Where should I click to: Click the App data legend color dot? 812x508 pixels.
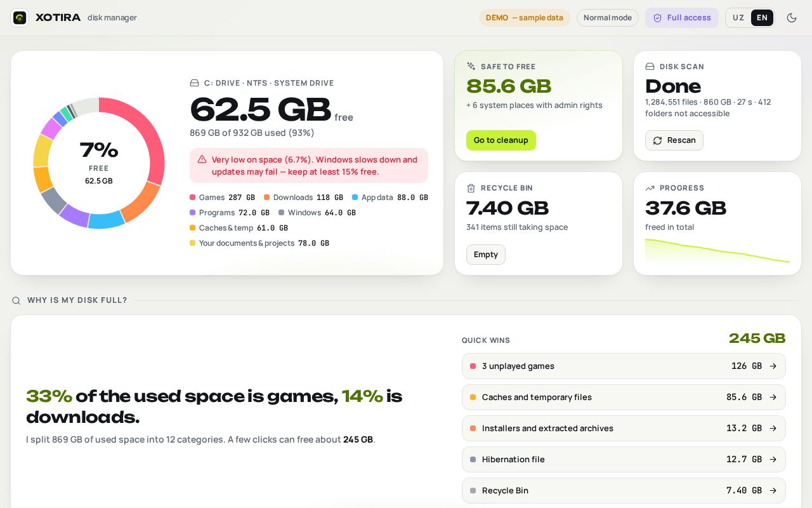click(x=355, y=197)
